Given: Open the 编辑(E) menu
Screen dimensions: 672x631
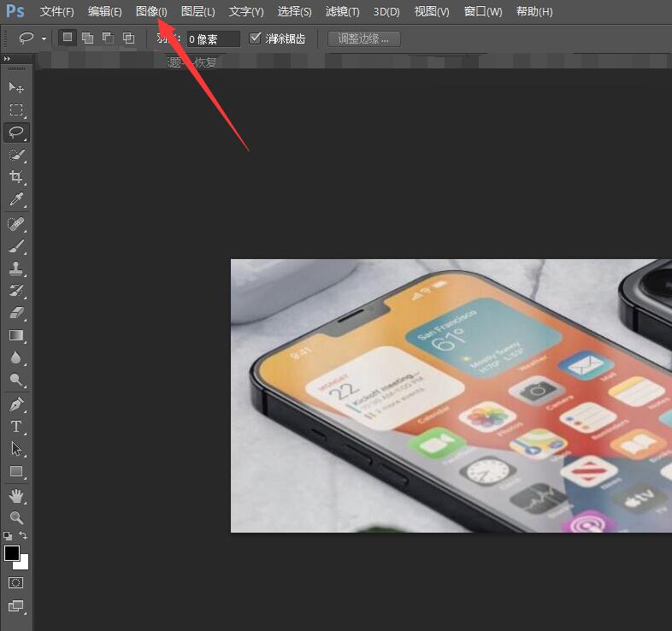Looking at the screenshot, I should point(104,11).
